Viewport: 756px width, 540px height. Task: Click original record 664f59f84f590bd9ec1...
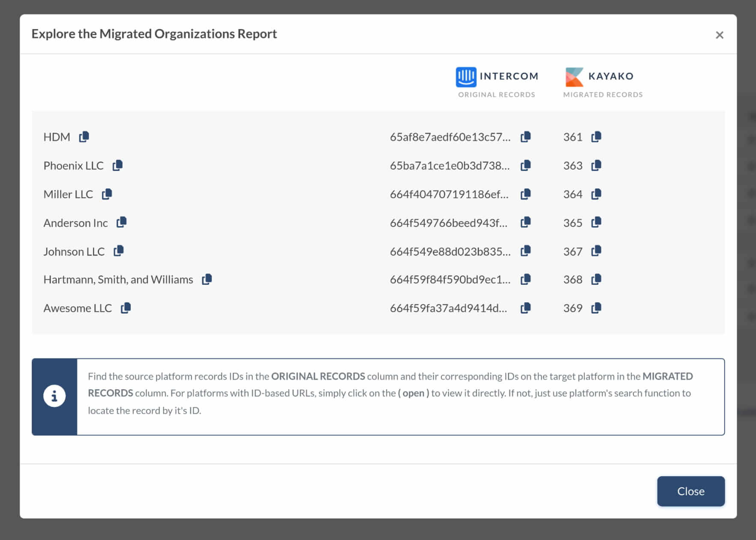450,280
